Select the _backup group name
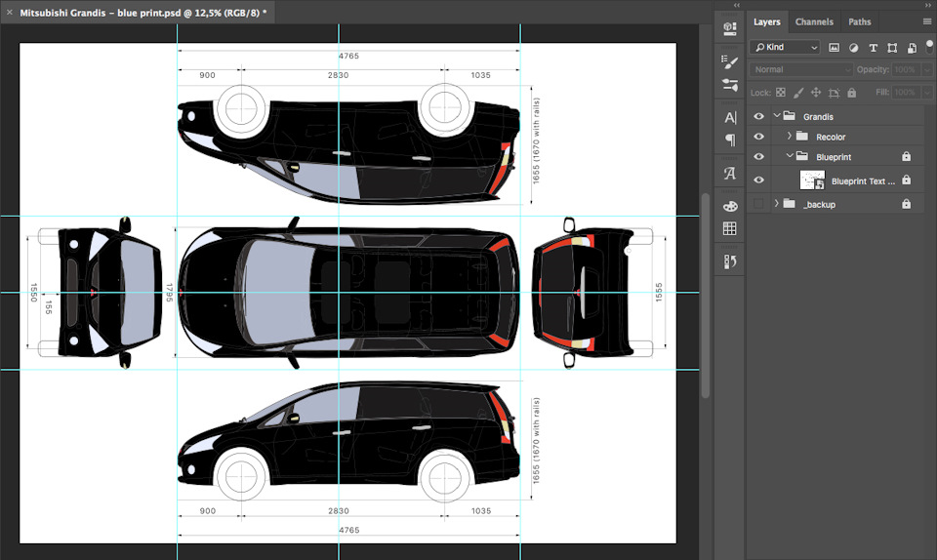937x560 pixels. pyautogui.click(x=819, y=205)
